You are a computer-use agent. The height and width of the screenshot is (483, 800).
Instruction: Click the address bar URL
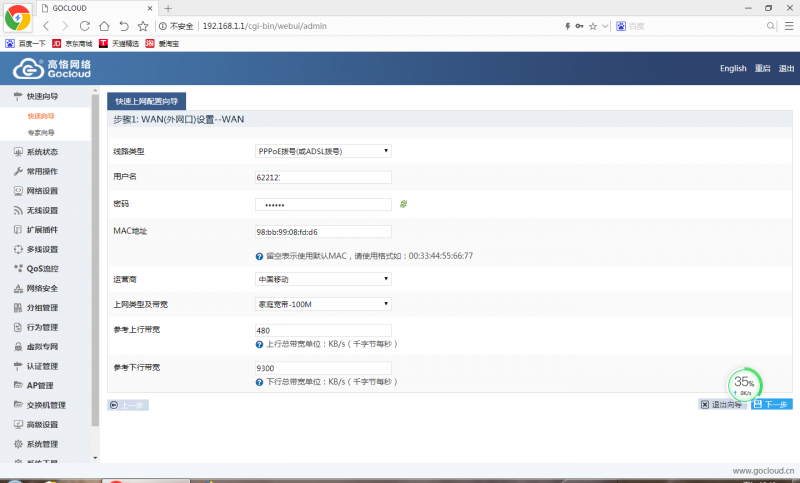(264, 26)
